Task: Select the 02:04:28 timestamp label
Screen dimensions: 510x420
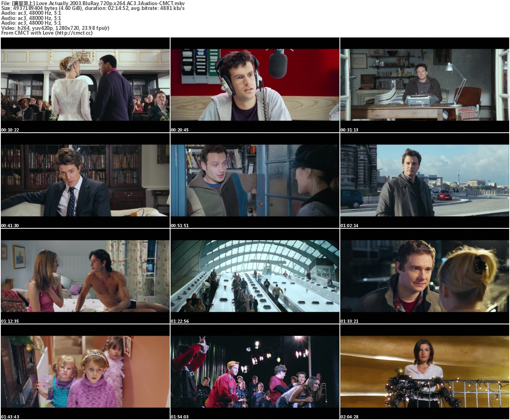Action: click(x=349, y=417)
